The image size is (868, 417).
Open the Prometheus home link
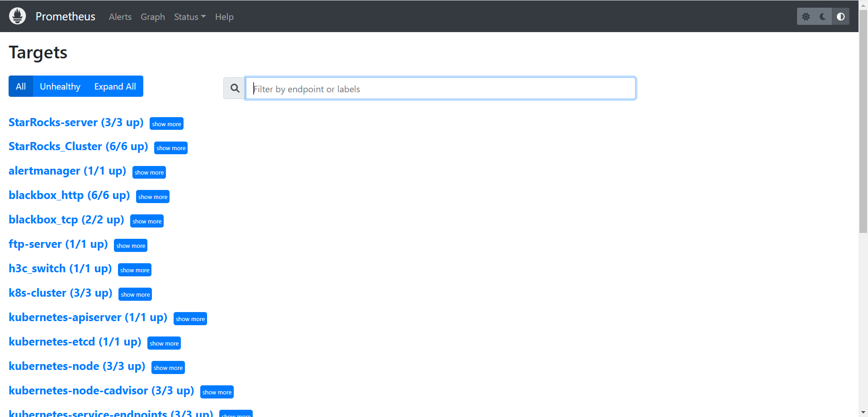coord(66,17)
